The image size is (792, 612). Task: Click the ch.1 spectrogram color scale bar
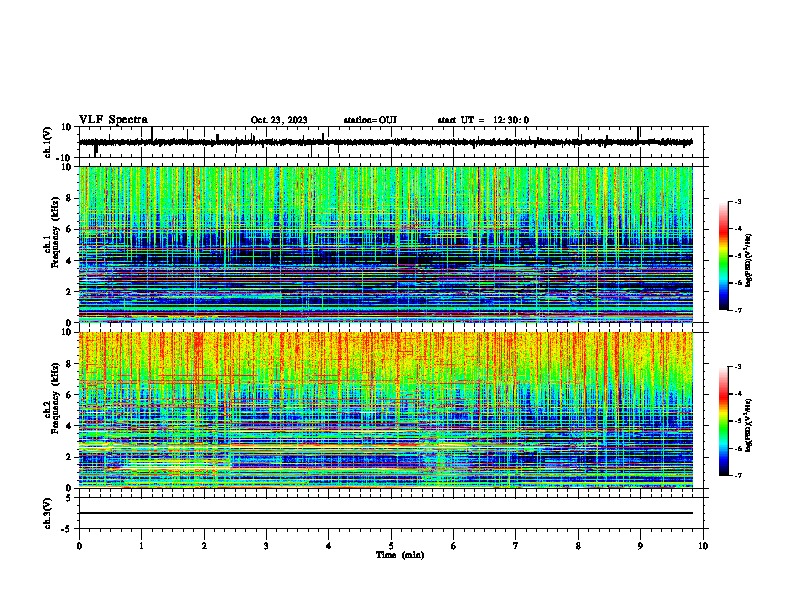(x=724, y=256)
